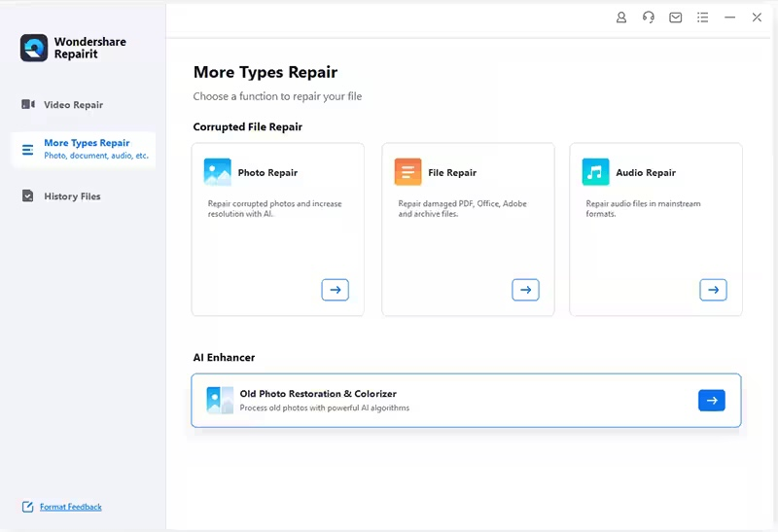Click the Wondershare Repairit logo icon
Viewport: 778px width, 532px height.
34,49
